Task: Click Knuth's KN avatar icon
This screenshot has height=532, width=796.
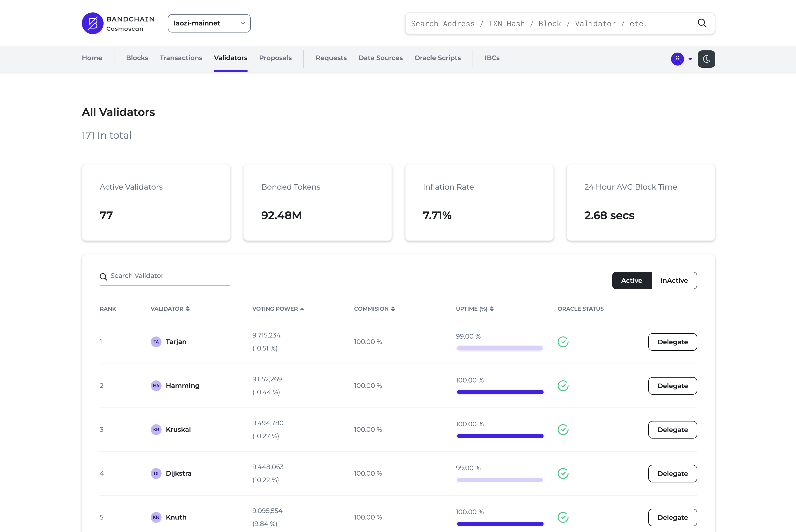Action: point(156,517)
